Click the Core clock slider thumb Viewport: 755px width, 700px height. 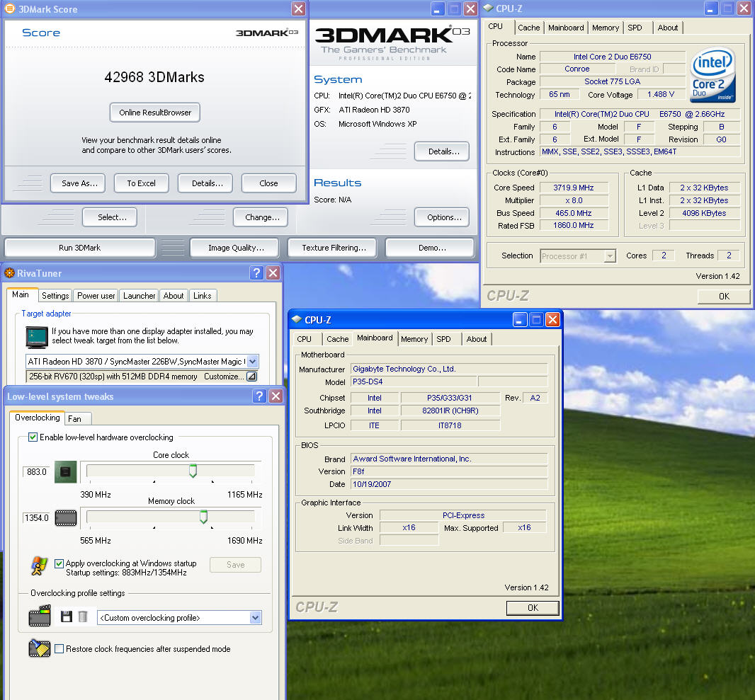click(x=193, y=471)
